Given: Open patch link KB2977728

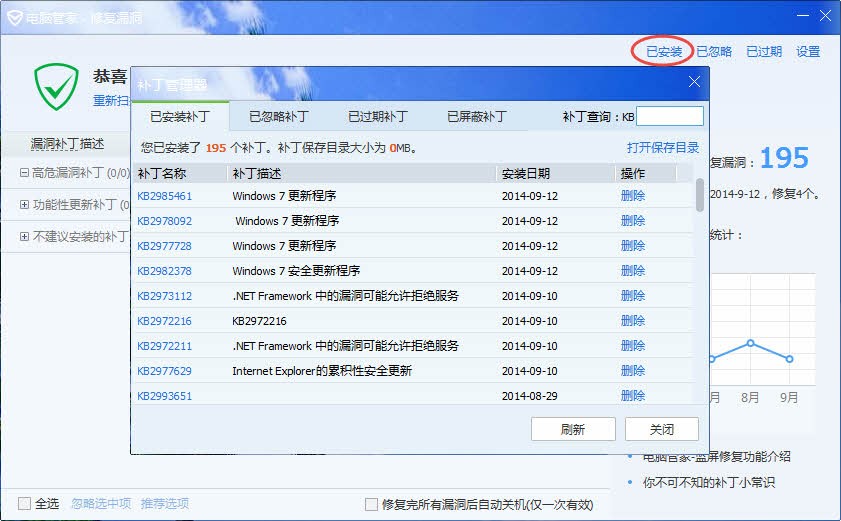Looking at the screenshot, I should 165,246.
